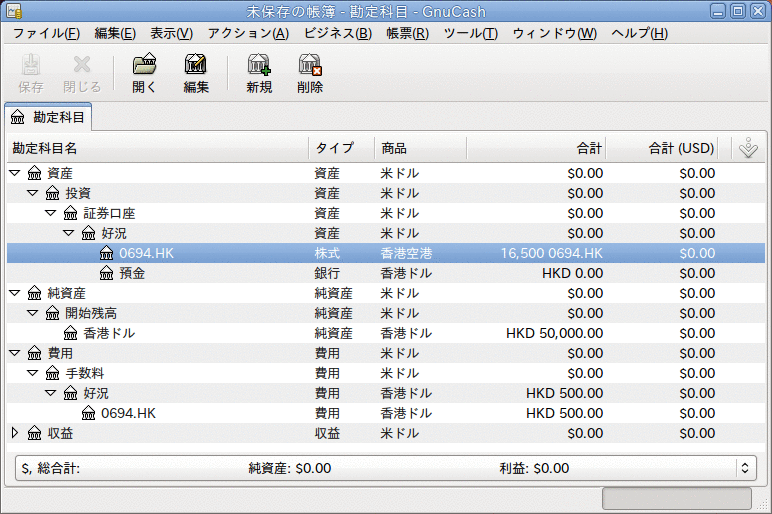Open the summary bar currency dropdown
The width and height of the screenshot is (772, 514).
[745, 468]
